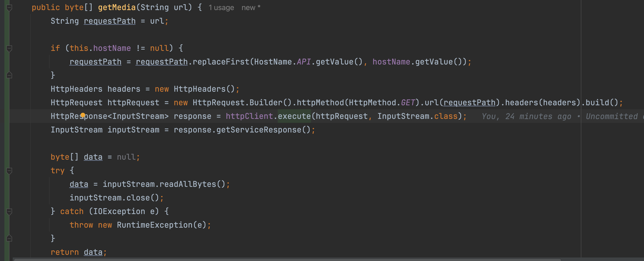
Task: Click the new * author inlay hint
Action: (251, 8)
